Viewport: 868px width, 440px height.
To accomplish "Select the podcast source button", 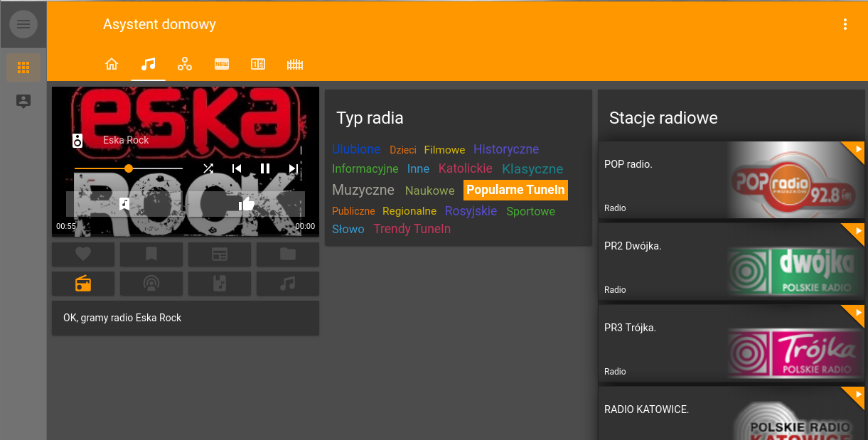I will coord(151,284).
